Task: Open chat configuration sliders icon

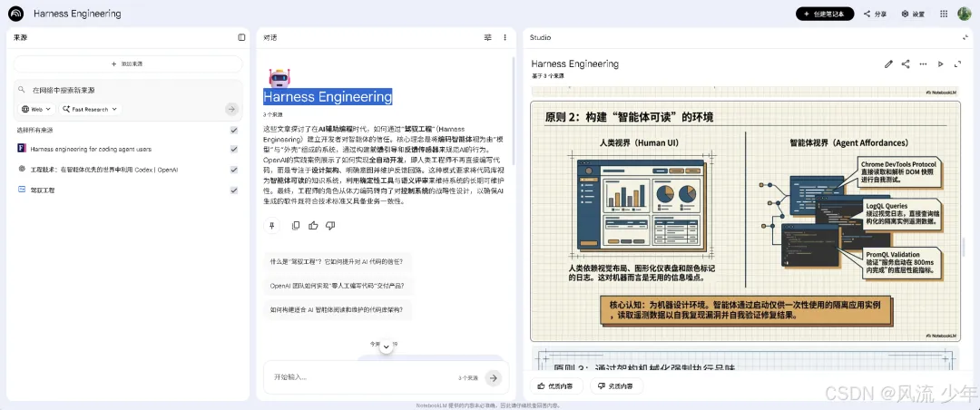Action: 488,37
